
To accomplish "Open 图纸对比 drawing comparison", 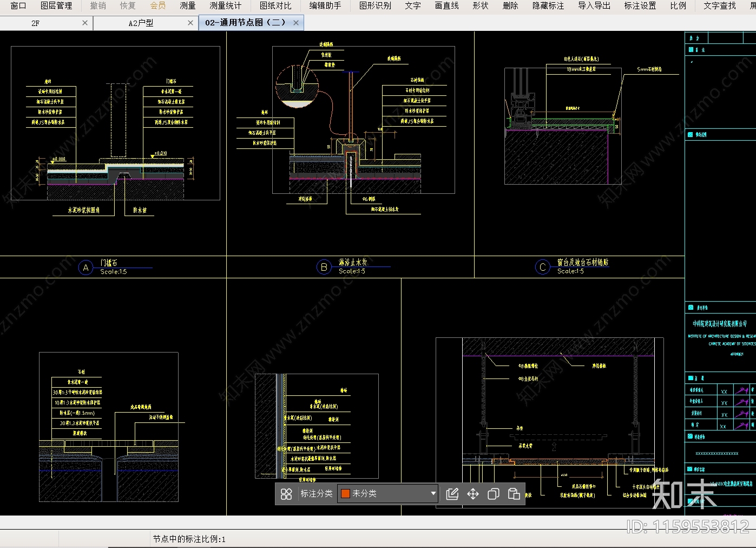I will point(275,5).
